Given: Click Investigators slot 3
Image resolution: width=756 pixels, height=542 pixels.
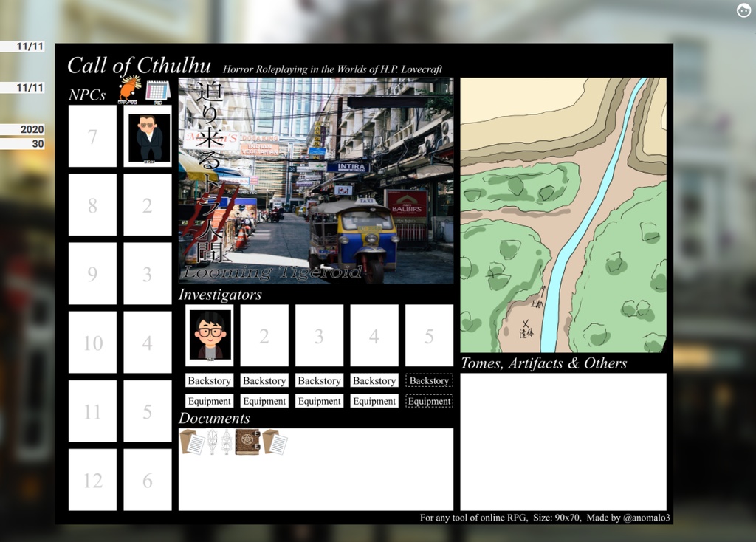Looking at the screenshot, I should tap(319, 335).
